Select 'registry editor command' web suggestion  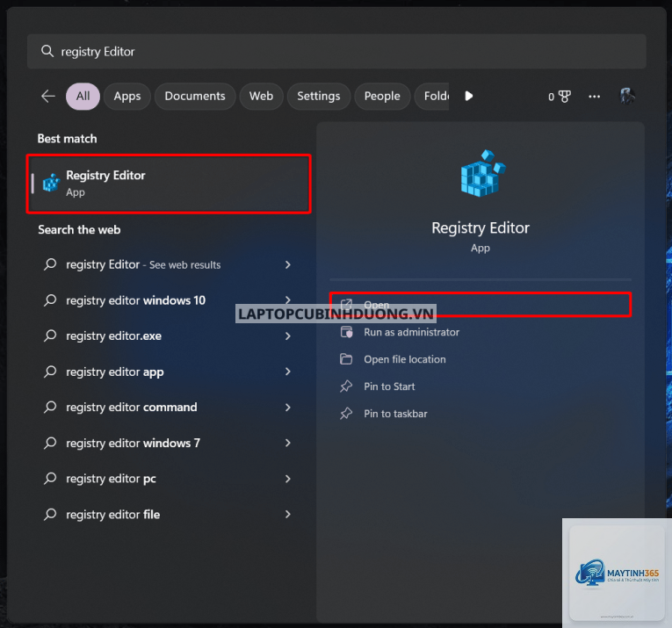click(169, 407)
